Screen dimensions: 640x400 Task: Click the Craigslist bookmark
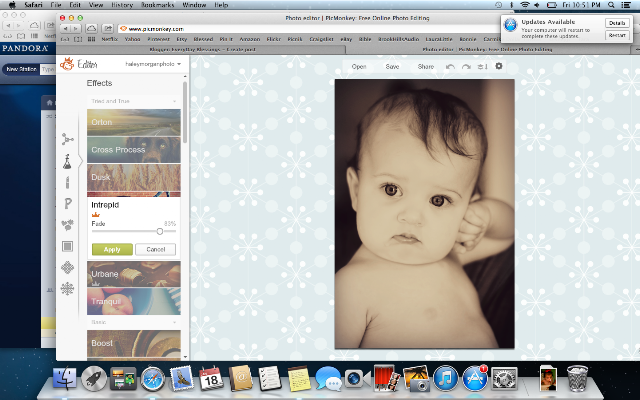click(321, 39)
